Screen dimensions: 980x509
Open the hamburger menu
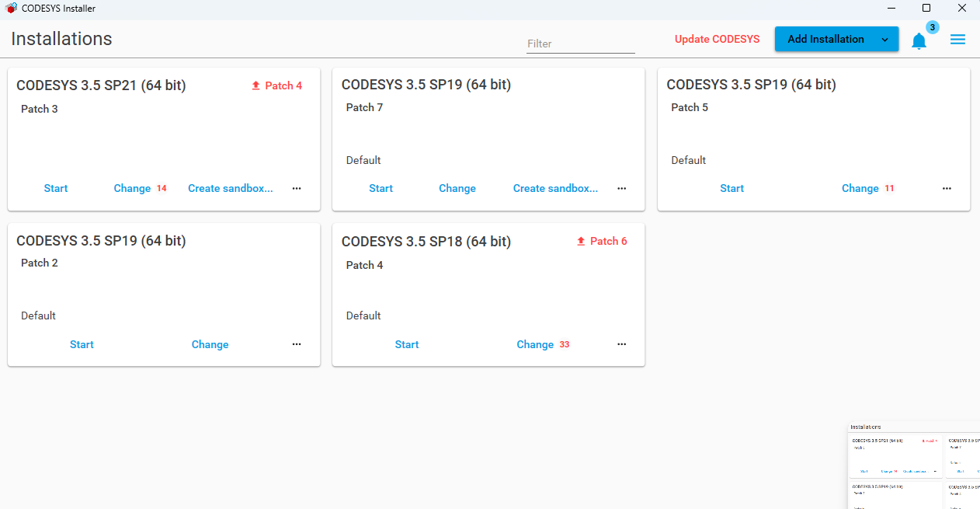coord(957,40)
